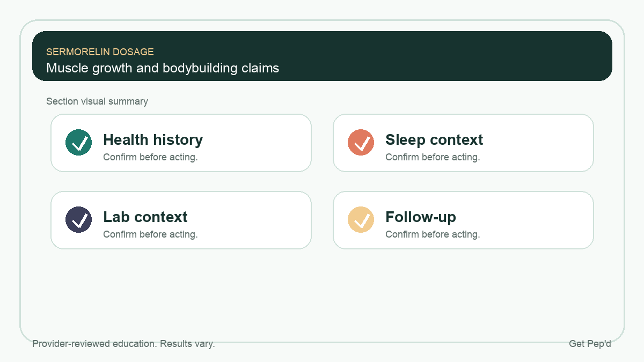Click 'Confirm before acting' under Health history
This screenshot has height=362, width=644.
coord(150,157)
